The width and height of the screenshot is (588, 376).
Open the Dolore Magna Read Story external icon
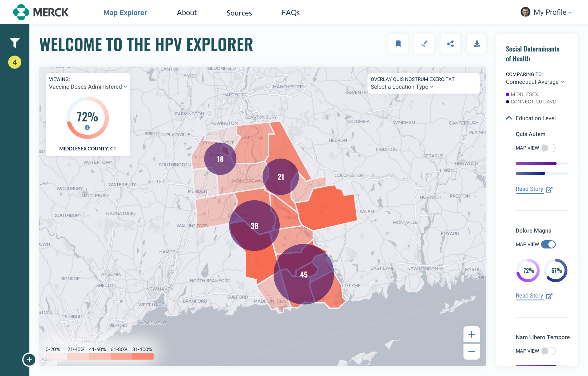pyautogui.click(x=549, y=296)
